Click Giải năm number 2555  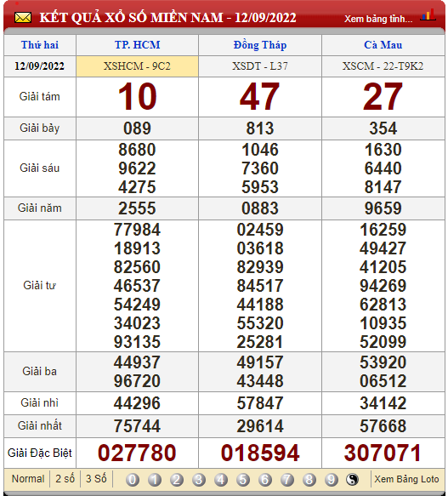click(x=137, y=208)
